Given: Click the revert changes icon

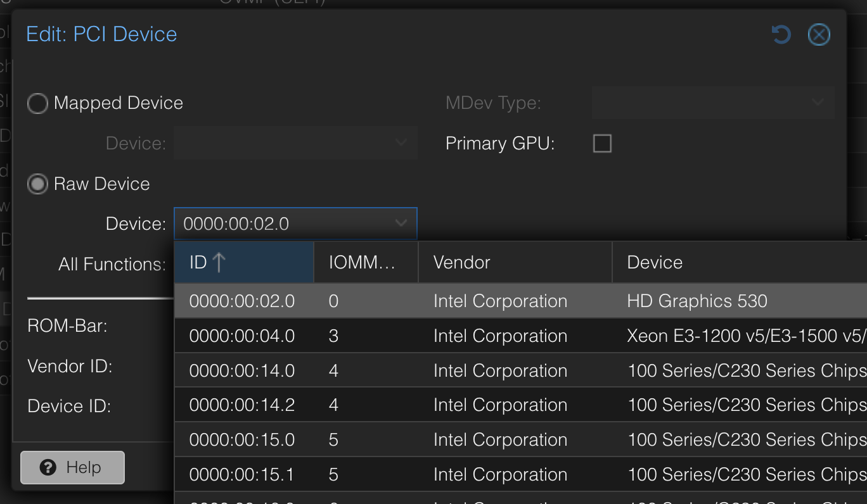Looking at the screenshot, I should [x=781, y=35].
